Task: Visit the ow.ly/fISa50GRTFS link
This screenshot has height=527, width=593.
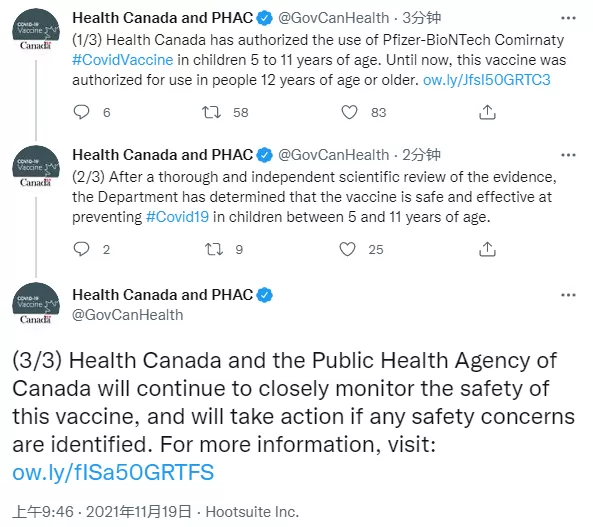Action: tap(113, 473)
